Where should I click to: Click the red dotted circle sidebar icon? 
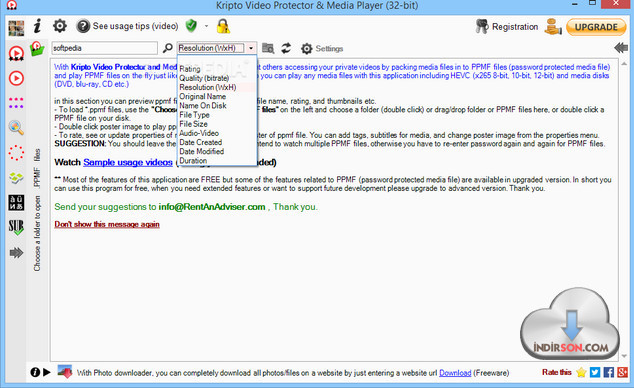pos(16,153)
